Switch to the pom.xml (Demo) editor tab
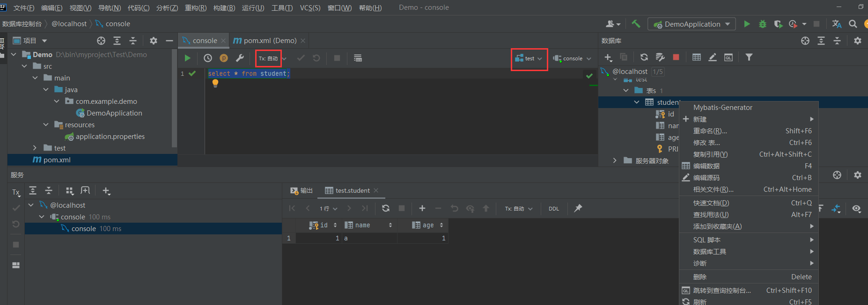This screenshot has height=305, width=868. [270, 41]
